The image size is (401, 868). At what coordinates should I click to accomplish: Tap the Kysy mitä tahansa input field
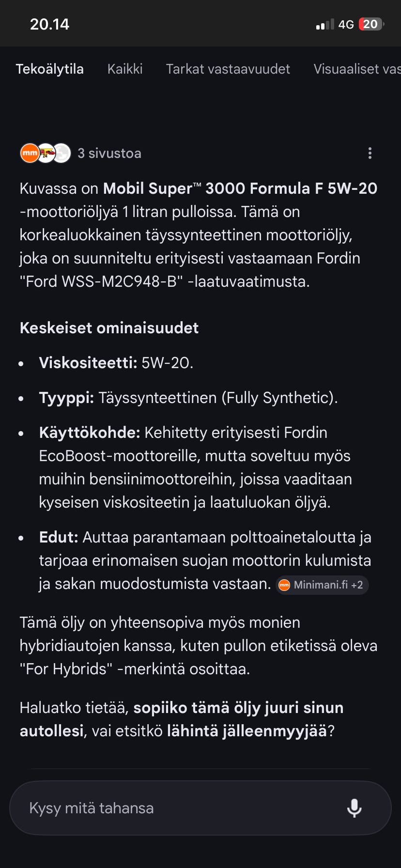tap(145, 807)
